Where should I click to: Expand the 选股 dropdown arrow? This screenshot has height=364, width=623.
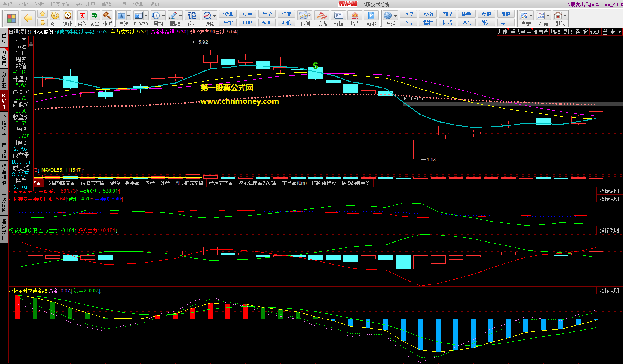(215, 16)
